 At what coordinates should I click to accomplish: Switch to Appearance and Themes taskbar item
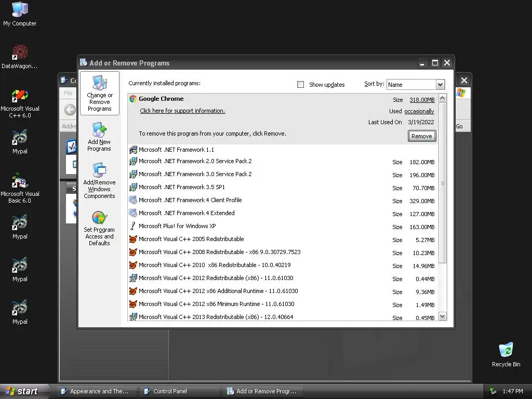[x=96, y=391]
